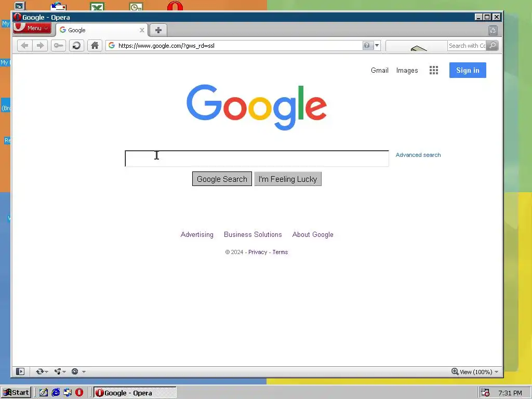
Task: Click the zoom magnifier icon in status bar
Action: 455,371
